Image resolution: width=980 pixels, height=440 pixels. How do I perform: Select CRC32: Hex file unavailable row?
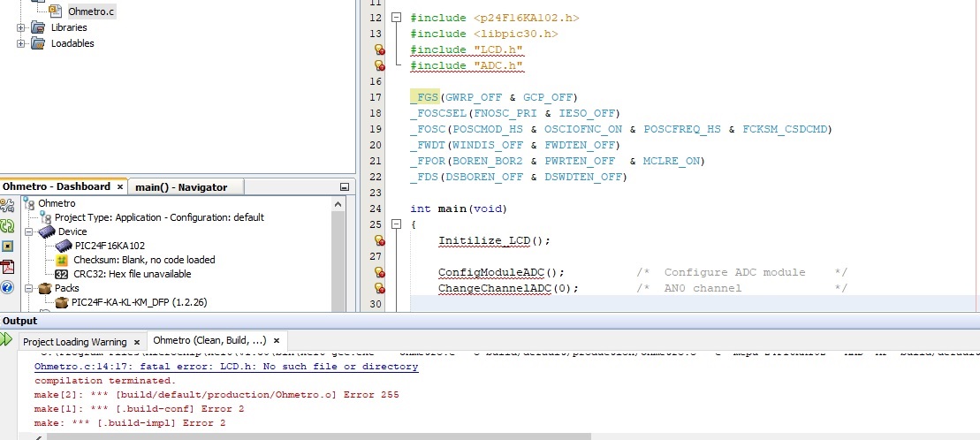(132, 275)
